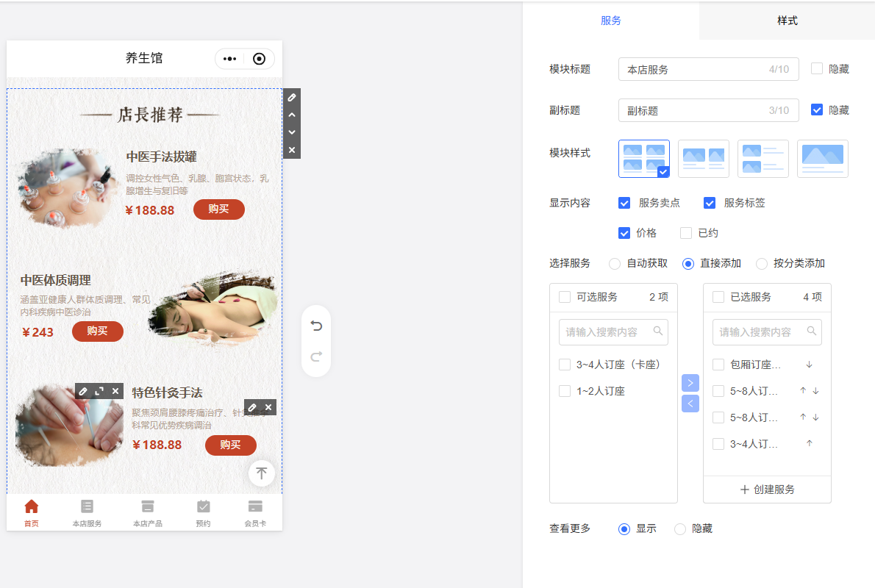Move module down with chevron icon

(x=292, y=132)
